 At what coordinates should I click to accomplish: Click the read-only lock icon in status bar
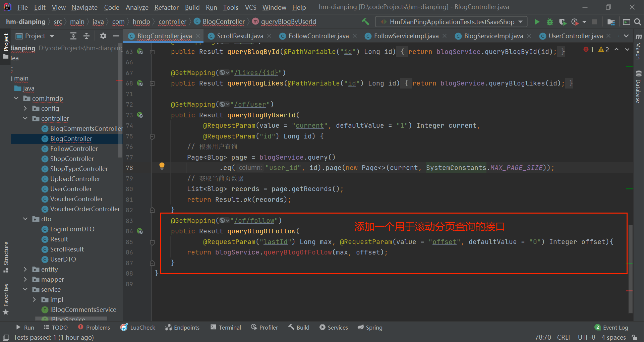634,337
